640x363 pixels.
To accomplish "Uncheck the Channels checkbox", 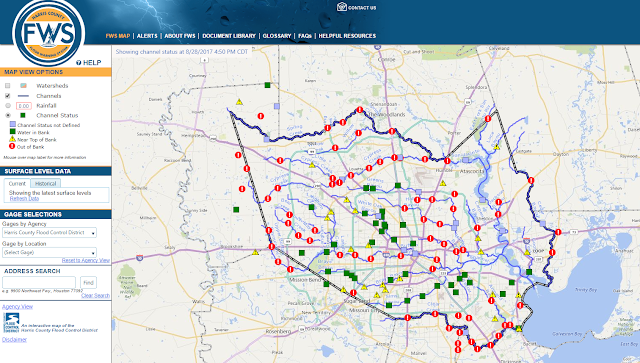I will click(x=7, y=96).
